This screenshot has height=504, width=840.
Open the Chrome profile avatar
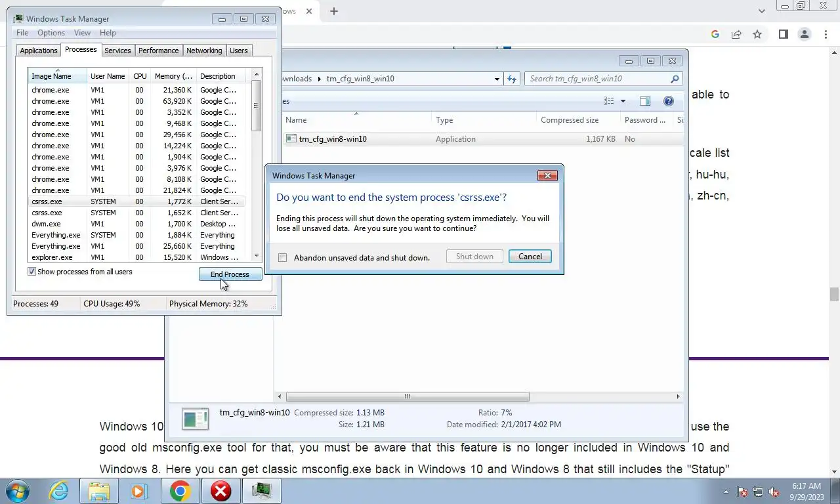(804, 34)
